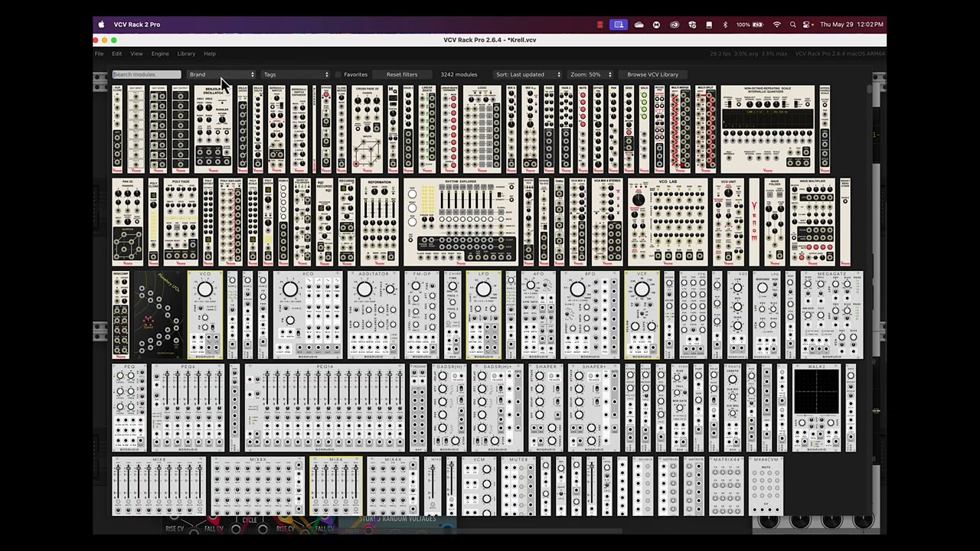This screenshot has width=980, height=551.
Task: Open the Help menu
Action: [210, 54]
